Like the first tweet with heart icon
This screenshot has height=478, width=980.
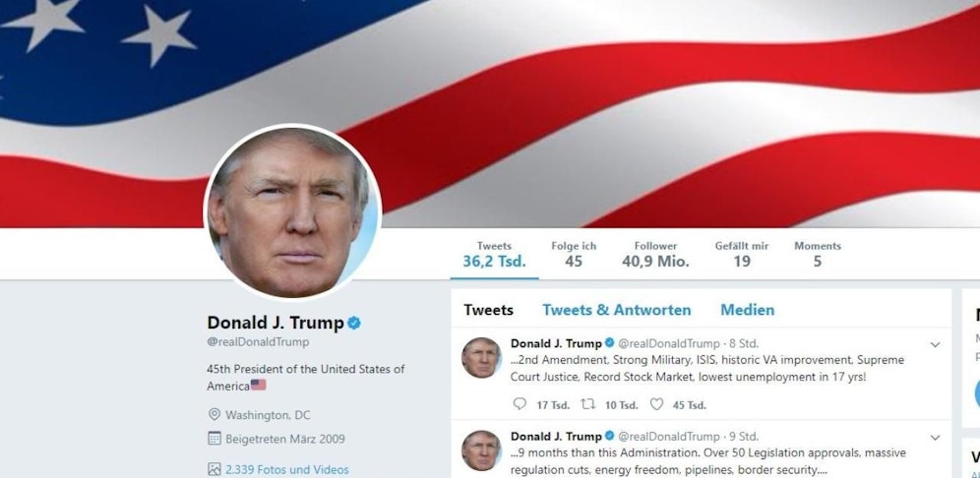[x=656, y=404]
